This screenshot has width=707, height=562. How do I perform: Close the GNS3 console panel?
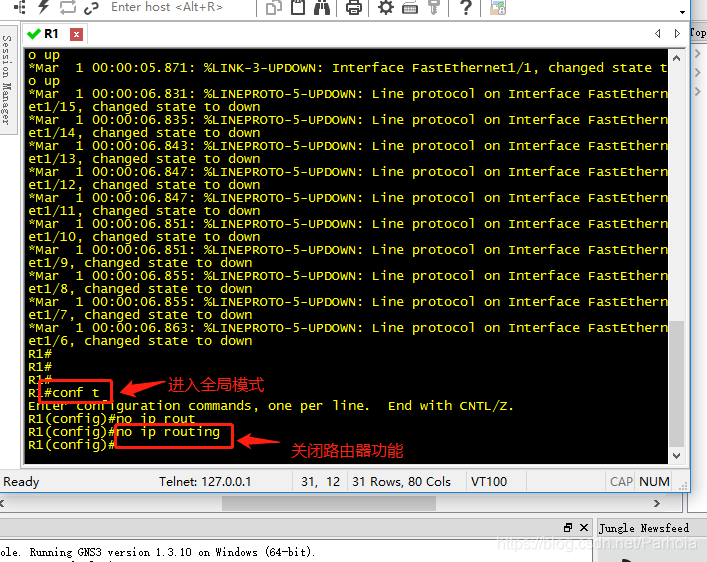click(584, 527)
